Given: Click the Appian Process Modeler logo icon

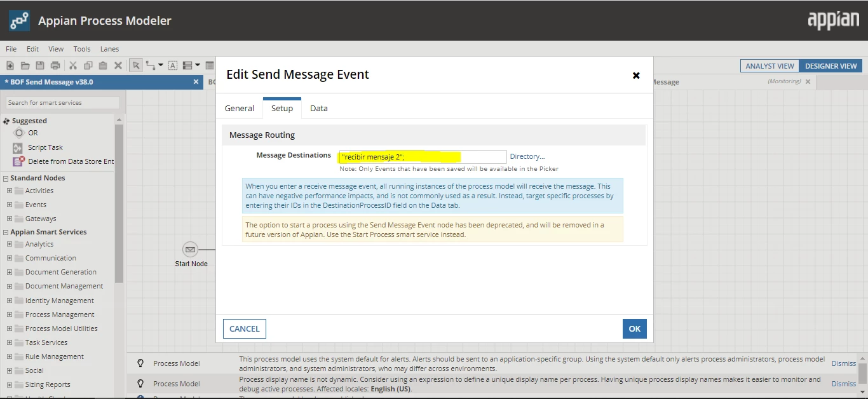Looking at the screenshot, I should [x=19, y=20].
